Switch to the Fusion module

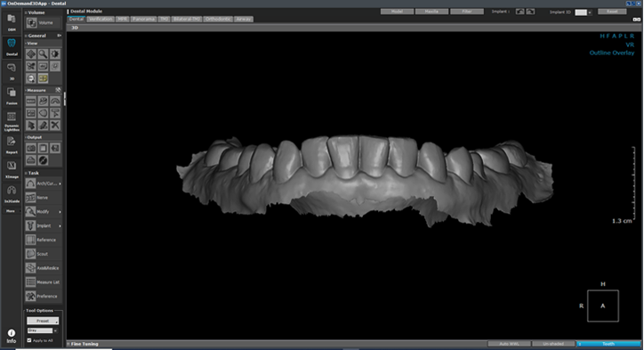click(x=12, y=96)
